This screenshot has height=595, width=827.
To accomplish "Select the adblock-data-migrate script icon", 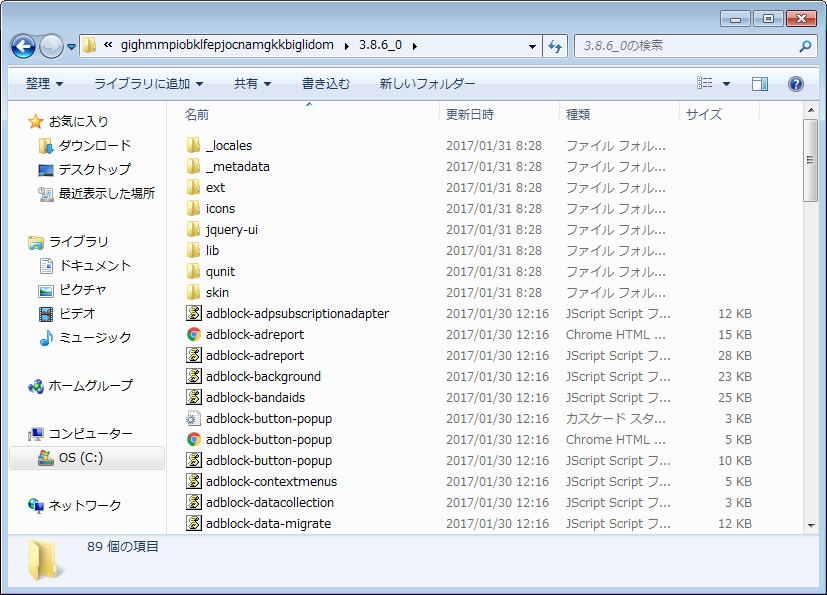I will click(194, 523).
